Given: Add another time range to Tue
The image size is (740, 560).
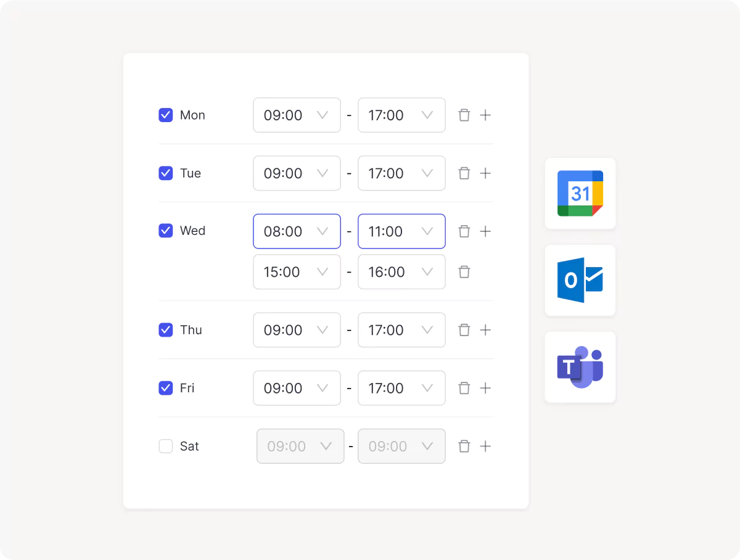Looking at the screenshot, I should (x=485, y=173).
